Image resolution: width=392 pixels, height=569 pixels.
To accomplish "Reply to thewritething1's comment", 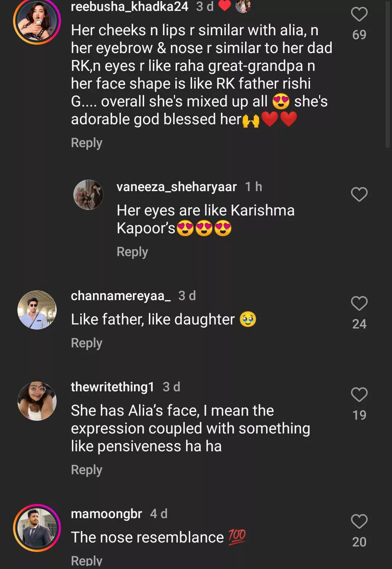I will pyautogui.click(x=86, y=470).
